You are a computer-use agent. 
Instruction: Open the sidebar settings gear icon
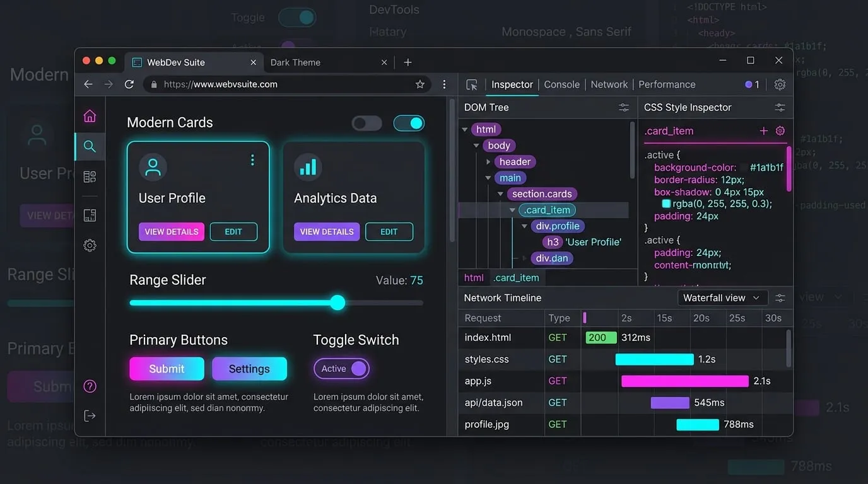[x=90, y=246]
